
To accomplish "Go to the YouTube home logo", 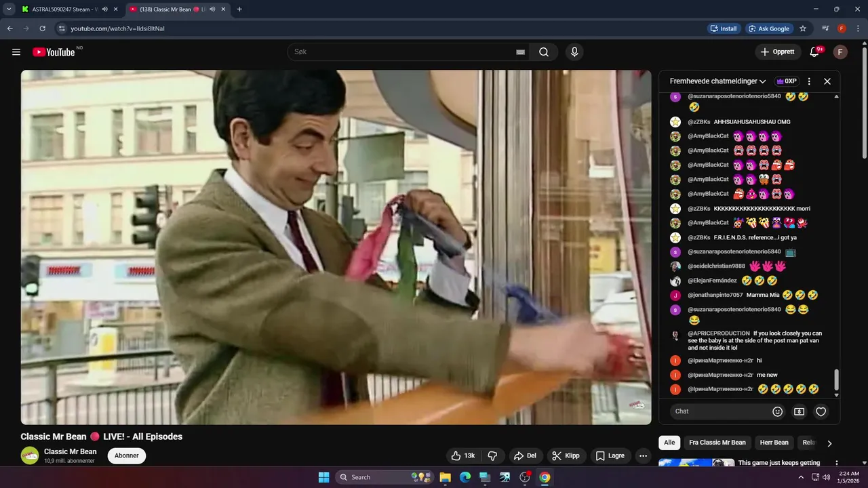I will pos(54,52).
